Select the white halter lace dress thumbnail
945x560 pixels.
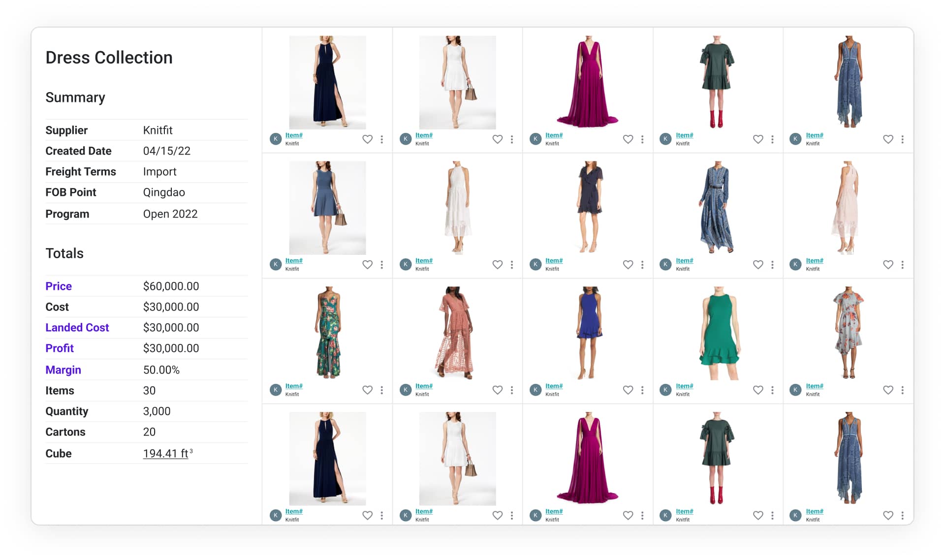coord(458,207)
